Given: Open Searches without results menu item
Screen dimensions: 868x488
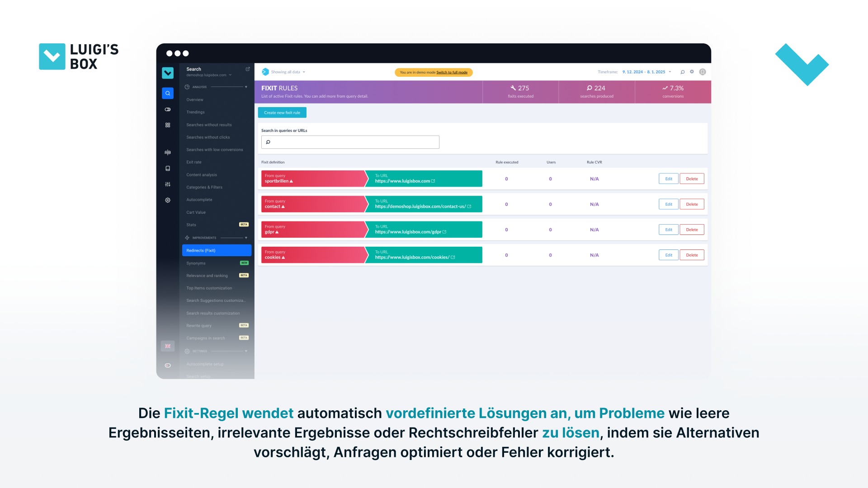Looking at the screenshot, I should [x=209, y=125].
